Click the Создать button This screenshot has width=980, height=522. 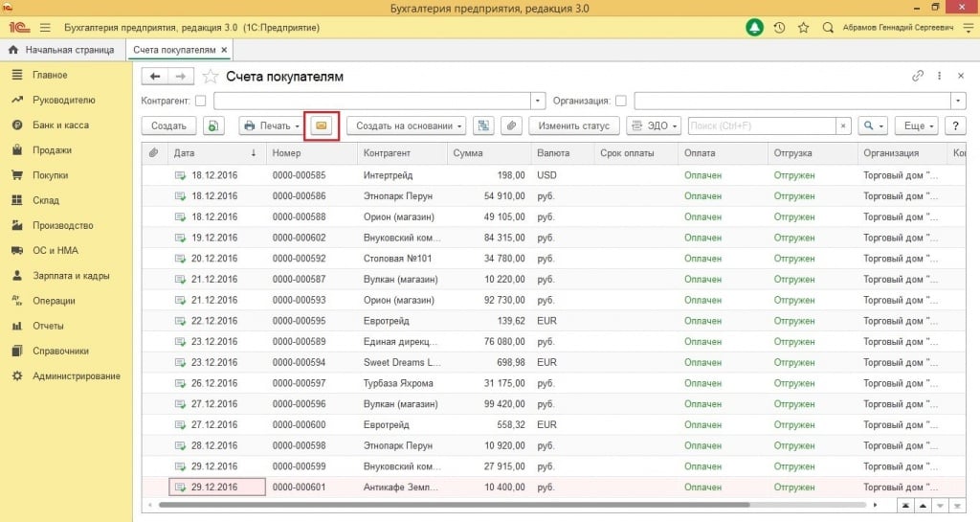(x=168, y=125)
